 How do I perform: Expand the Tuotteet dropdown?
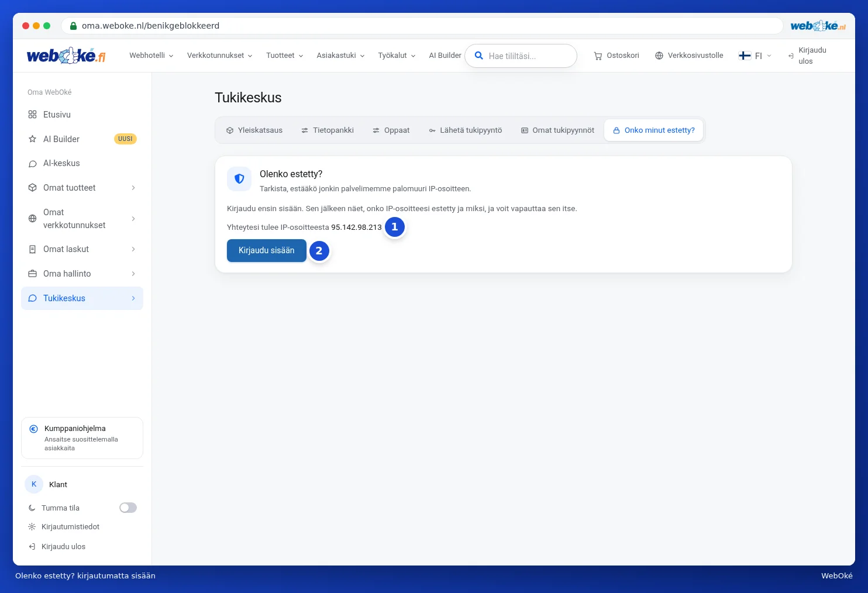click(x=285, y=56)
